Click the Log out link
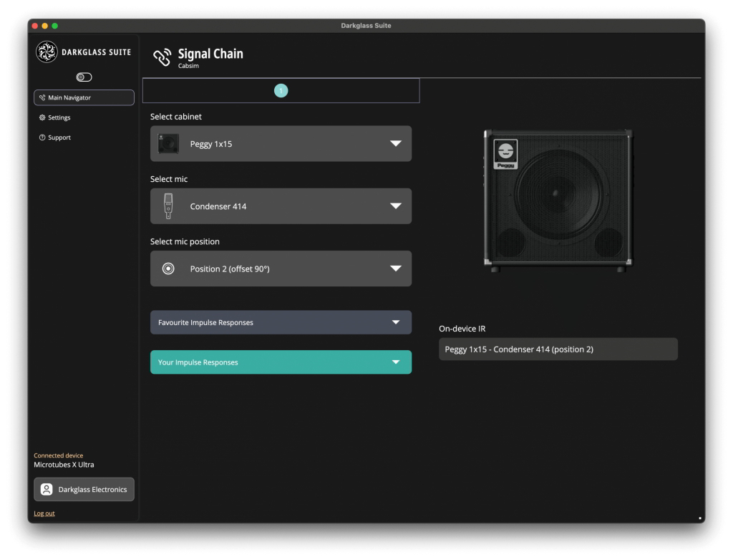The height and width of the screenshot is (560, 733). [44, 513]
